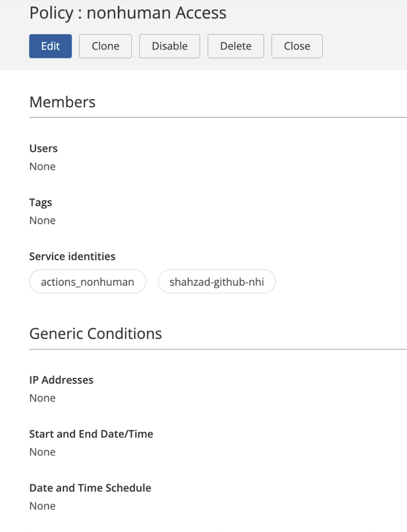Click the None value under IP Addresses

[x=42, y=398]
